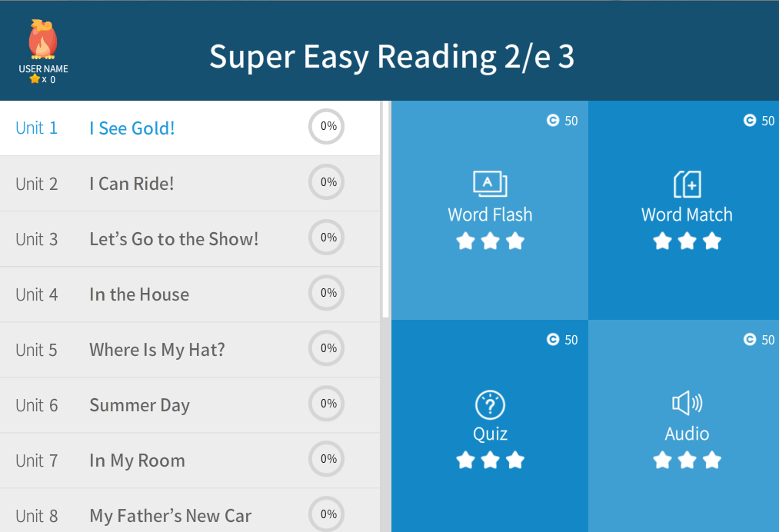
Task: Open Unit 3 Let's Go to the Show!
Action: point(173,239)
